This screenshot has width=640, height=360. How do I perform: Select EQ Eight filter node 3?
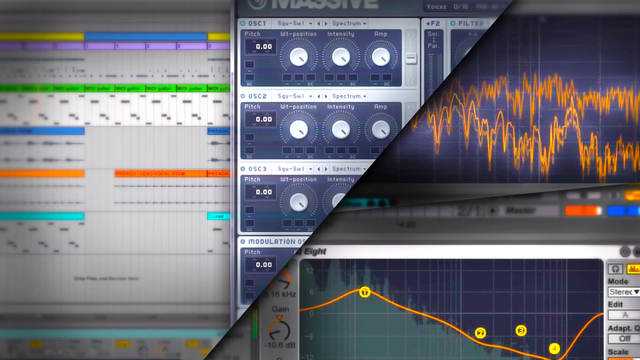pos(521,330)
